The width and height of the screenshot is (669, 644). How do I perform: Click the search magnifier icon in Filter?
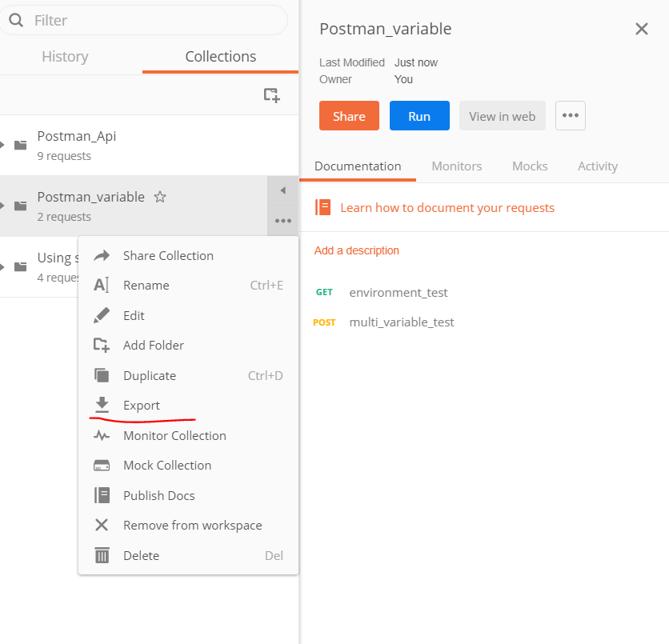[x=16, y=20]
